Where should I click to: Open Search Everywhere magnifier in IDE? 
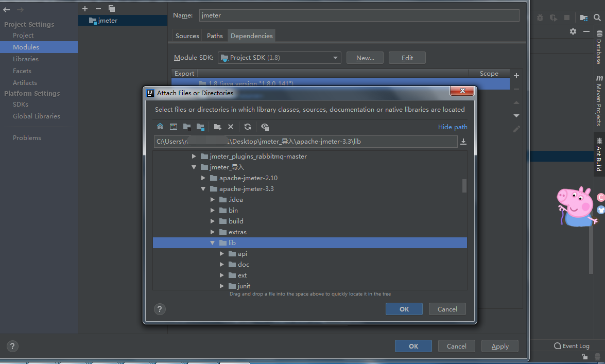[597, 18]
